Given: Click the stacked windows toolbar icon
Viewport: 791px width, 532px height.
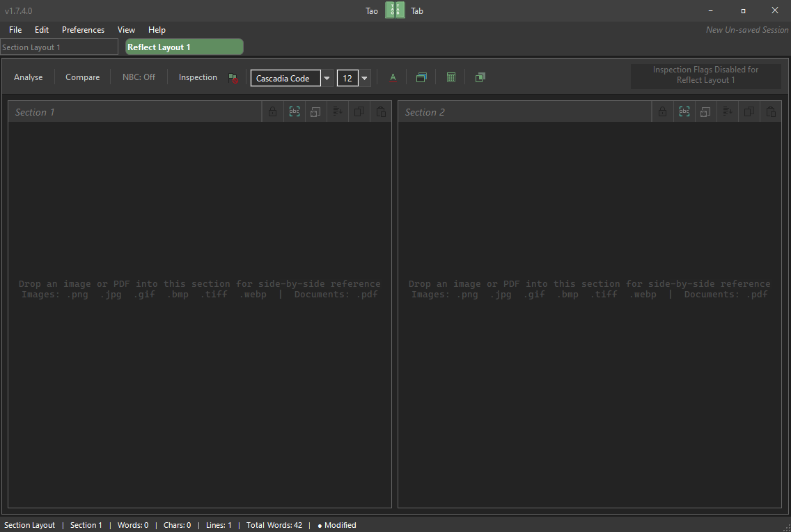Looking at the screenshot, I should click(x=421, y=78).
